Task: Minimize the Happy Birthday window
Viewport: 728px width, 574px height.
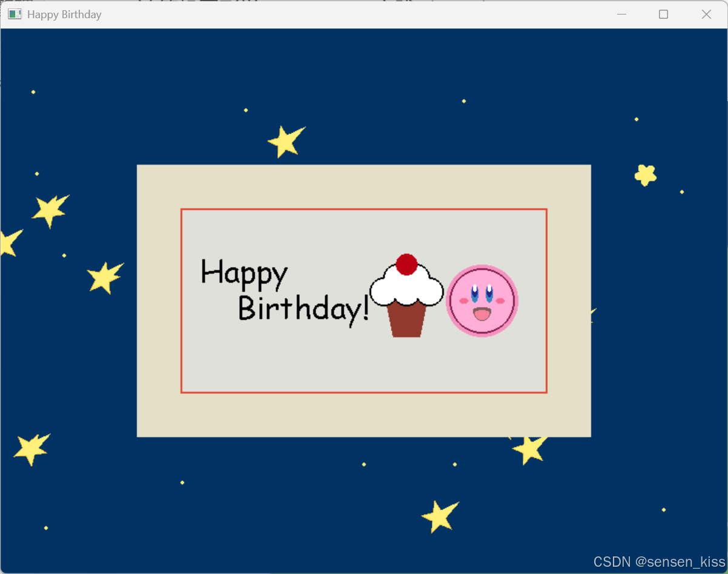Action: click(621, 14)
